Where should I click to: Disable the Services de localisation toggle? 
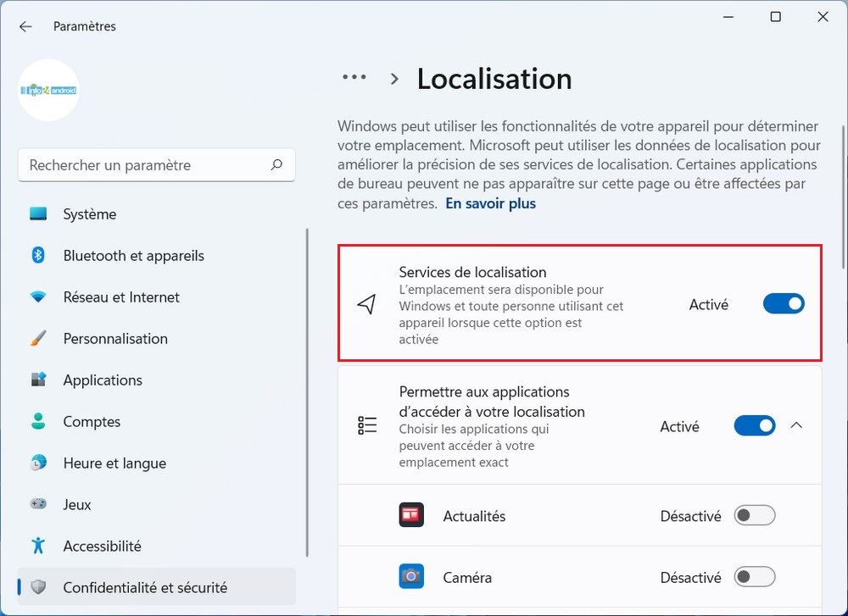tap(783, 304)
